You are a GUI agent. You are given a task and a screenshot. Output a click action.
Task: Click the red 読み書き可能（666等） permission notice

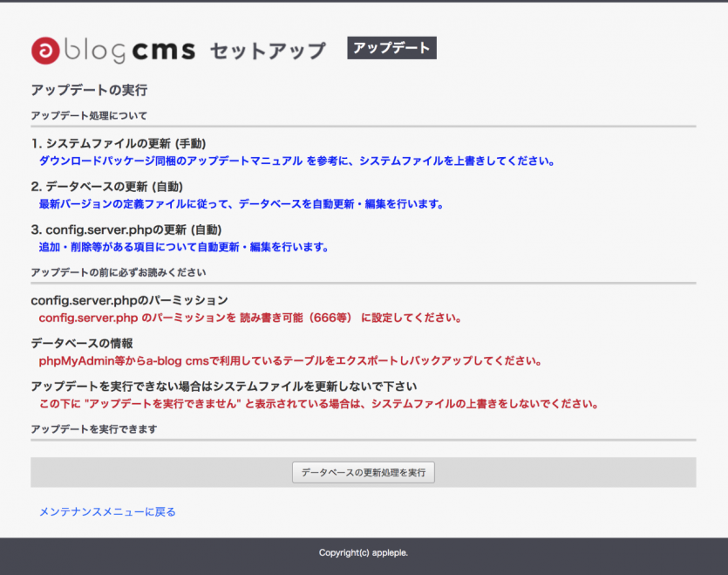[249, 318]
